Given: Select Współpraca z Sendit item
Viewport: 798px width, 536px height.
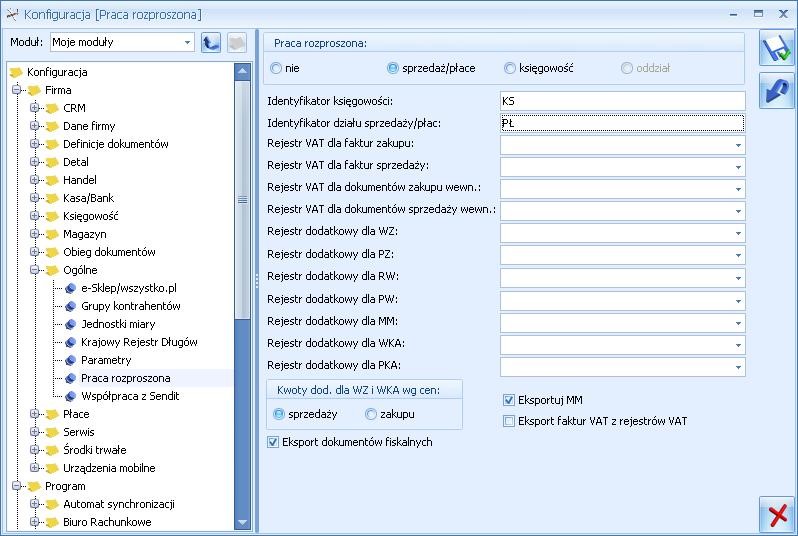Looking at the screenshot, I should pos(122,396).
